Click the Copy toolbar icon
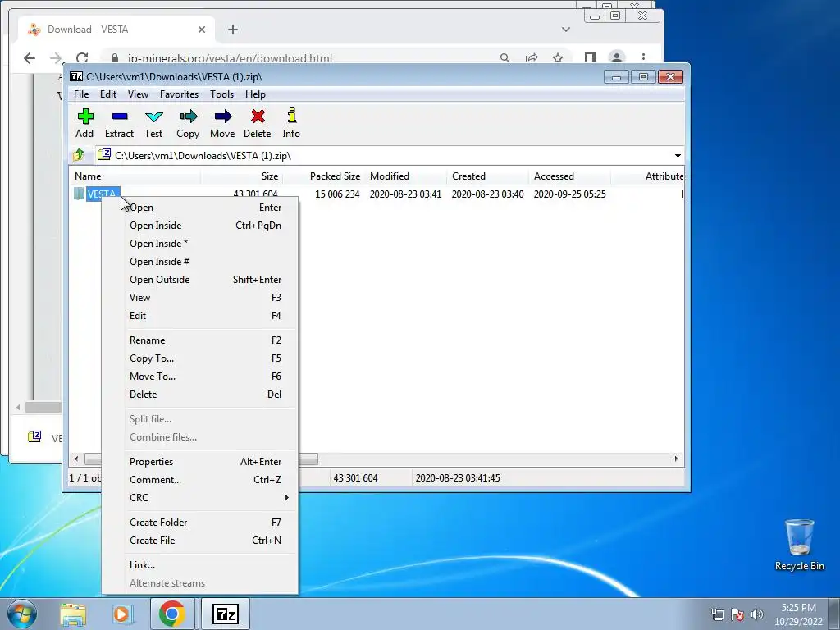 pos(188,116)
